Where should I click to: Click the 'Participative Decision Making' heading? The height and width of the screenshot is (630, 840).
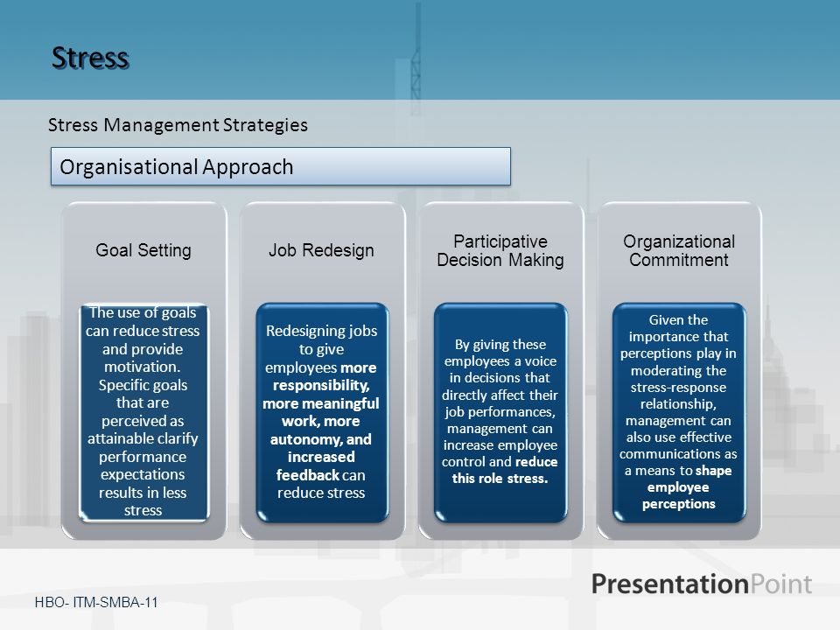[500, 251]
